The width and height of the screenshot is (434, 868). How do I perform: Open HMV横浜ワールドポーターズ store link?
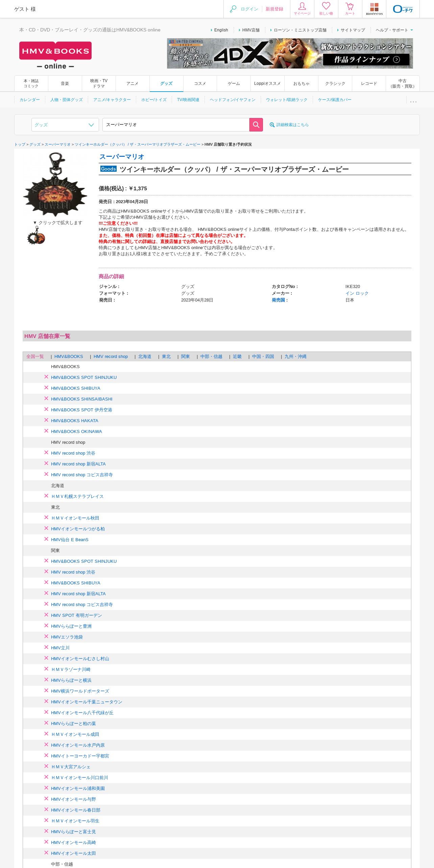pos(80,691)
